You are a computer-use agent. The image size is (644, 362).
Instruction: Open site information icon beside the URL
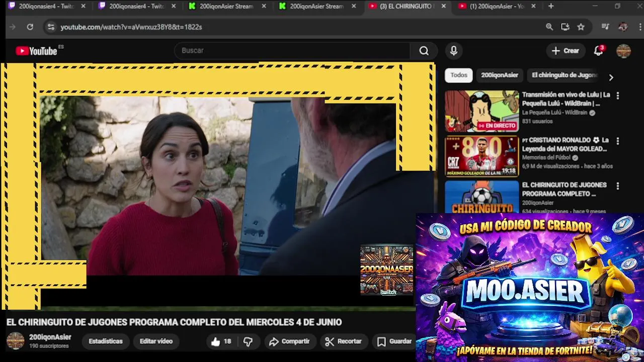(x=50, y=27)
